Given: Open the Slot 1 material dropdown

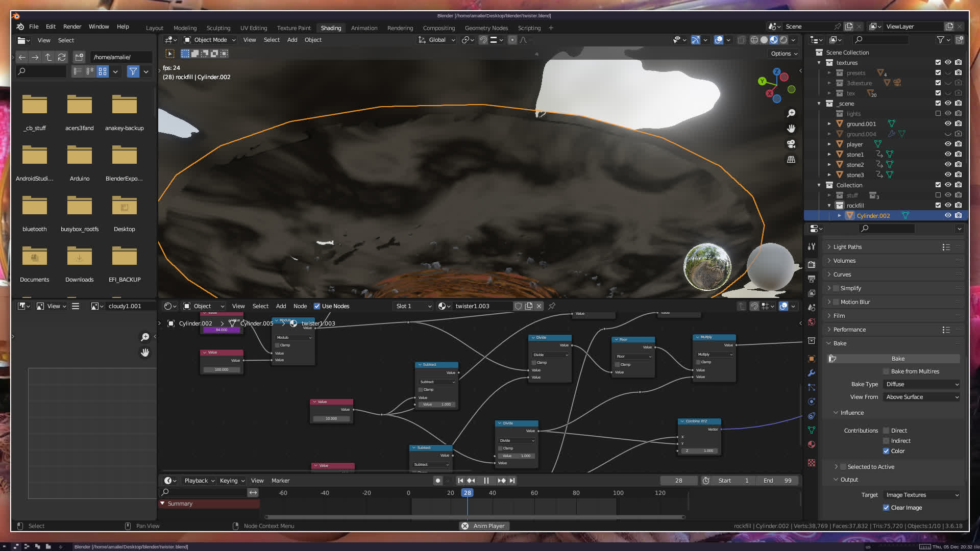Looking at the screenshot, I should click(x=413, y=306).
